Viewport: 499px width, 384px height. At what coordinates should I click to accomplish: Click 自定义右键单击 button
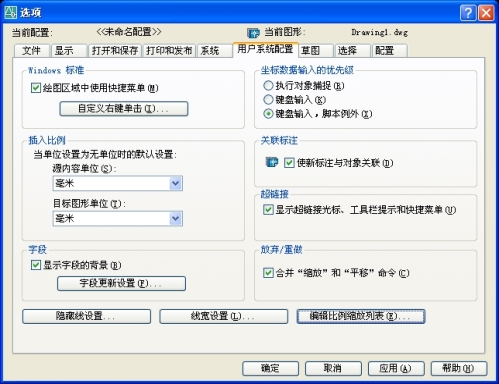(x=124, y=109)
